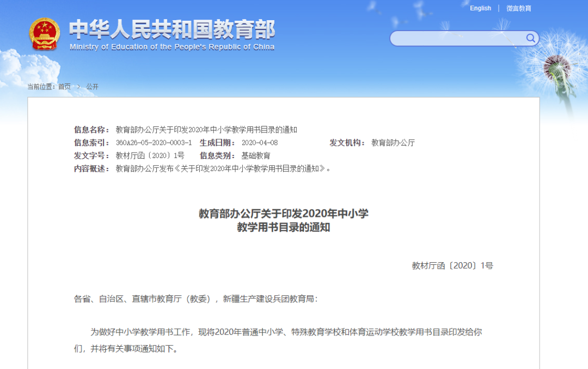Image resolution: width=588 pixels, height=369 pixels.
Task: Click the 发文字号 教材厅函〔2020〕1号
Action: point(150,155)
